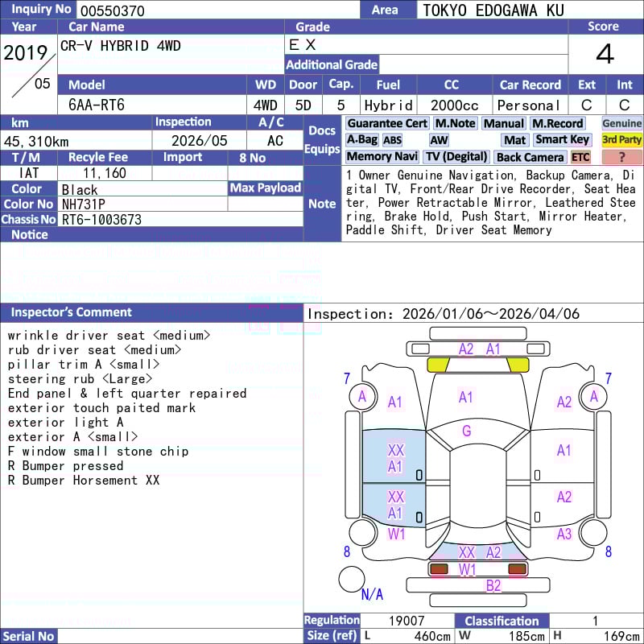The width and height of the screenshot is (644, 644).
Task: Click the Back Camera badge
Action: [530, 157]
